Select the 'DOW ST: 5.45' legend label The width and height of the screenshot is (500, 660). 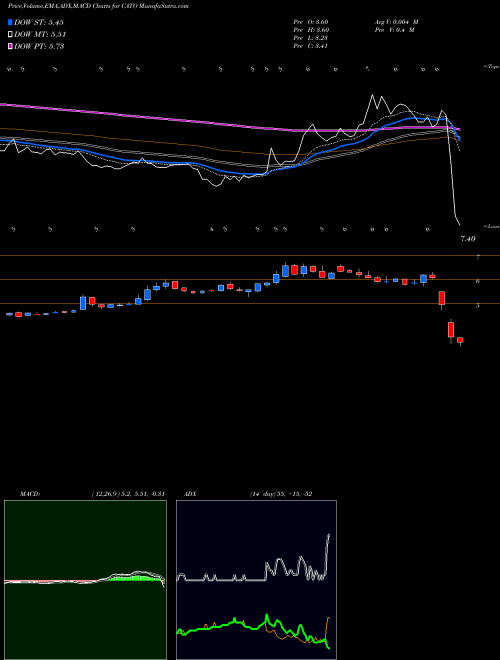coord(39,22)
